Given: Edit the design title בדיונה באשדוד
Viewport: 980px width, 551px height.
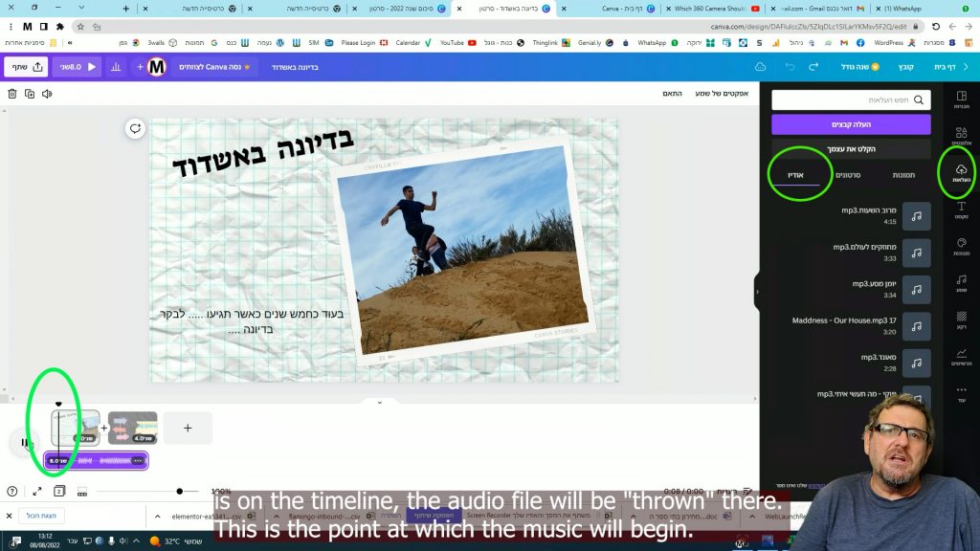Looking at the screenshot, I should (x=295, y=67).
